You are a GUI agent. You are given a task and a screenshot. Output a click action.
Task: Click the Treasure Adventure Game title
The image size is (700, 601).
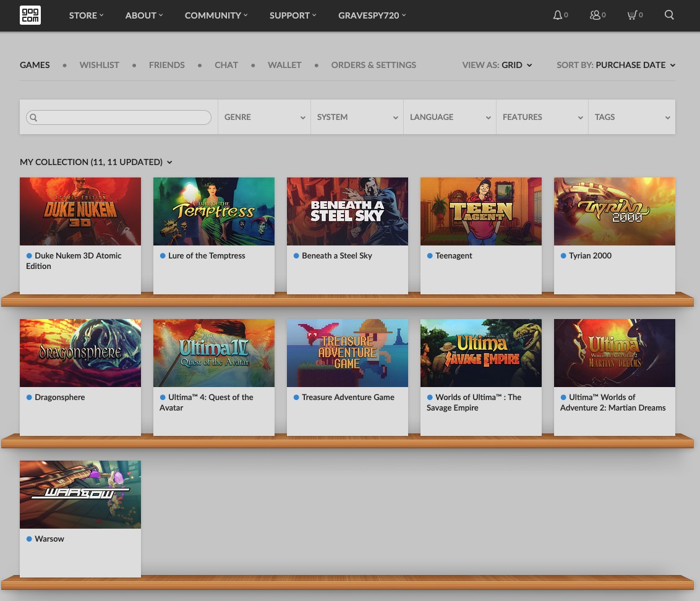click(348, 398)
